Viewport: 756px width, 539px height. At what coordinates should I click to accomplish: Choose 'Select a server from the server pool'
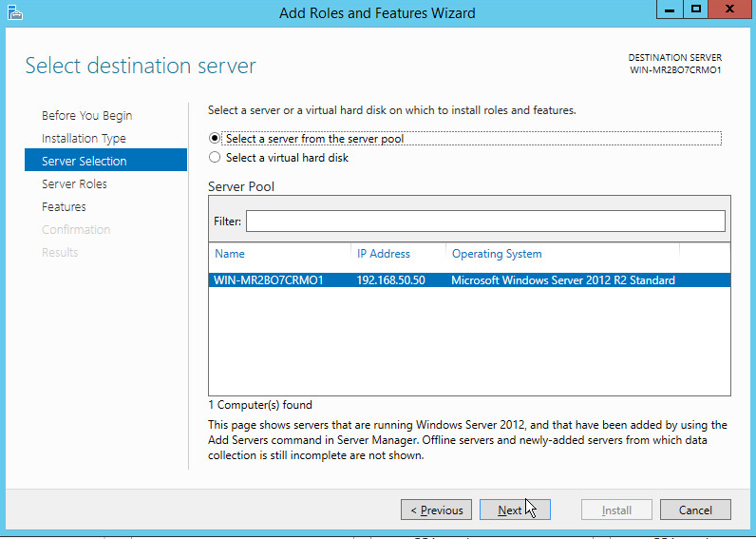pos(215,139)
